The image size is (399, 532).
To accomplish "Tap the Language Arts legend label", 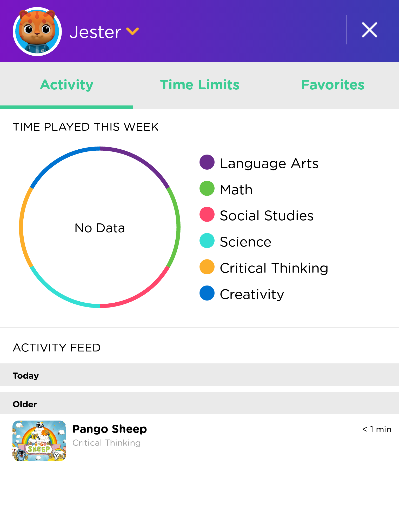I will coord(269,164).
